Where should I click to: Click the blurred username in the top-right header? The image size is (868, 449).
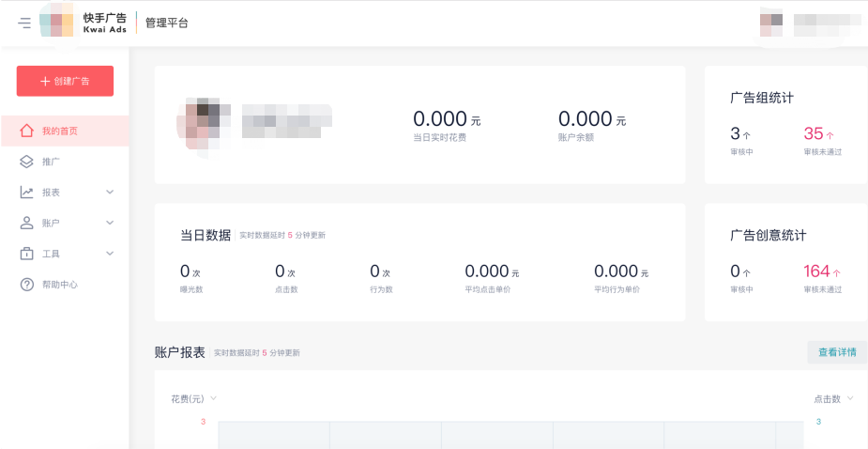pos(829,25)
